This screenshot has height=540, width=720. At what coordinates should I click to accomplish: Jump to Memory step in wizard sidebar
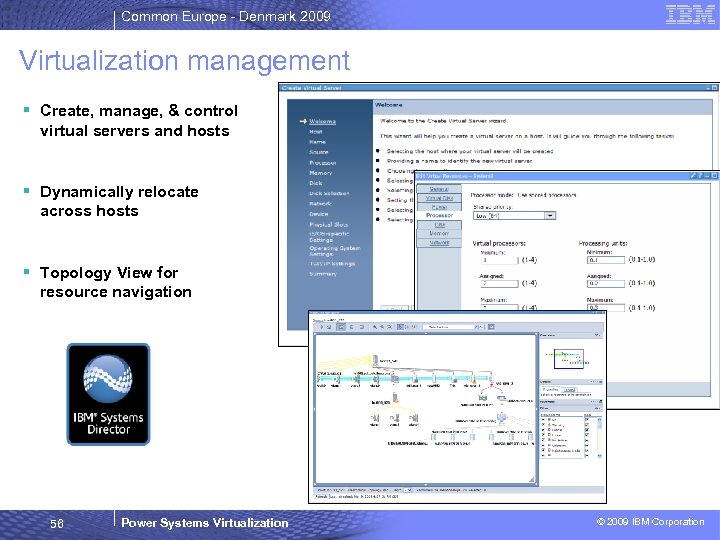coord(321,173)
